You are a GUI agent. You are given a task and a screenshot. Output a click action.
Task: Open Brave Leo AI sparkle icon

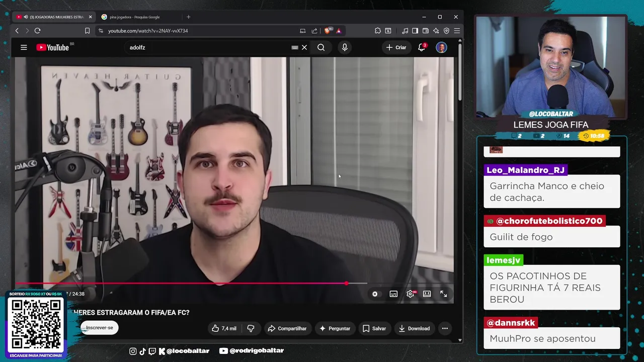(436, 31)
